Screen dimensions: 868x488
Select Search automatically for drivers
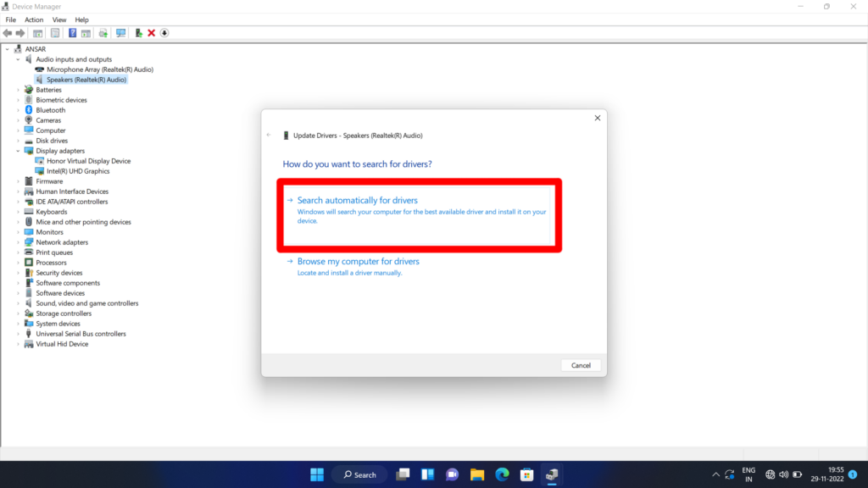pos(356,200)
